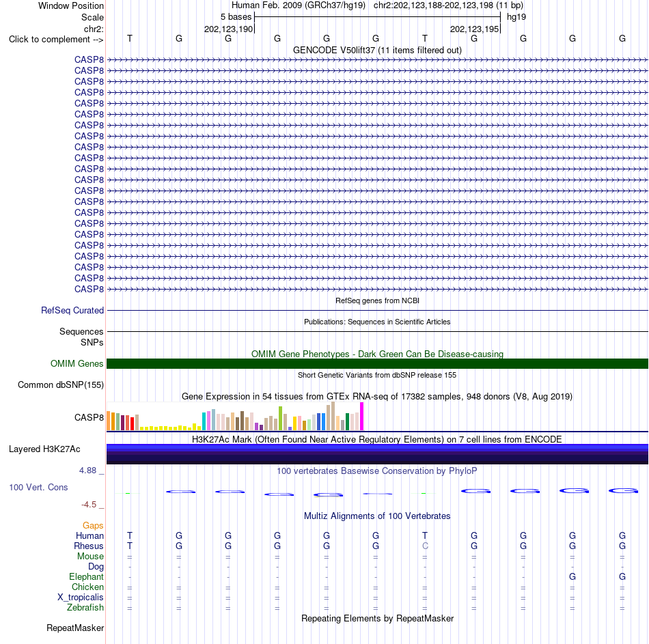The image size is (649, 644).
Task: Open the GTEx Gene Expression track title
Action: click(x=377, y=397)
